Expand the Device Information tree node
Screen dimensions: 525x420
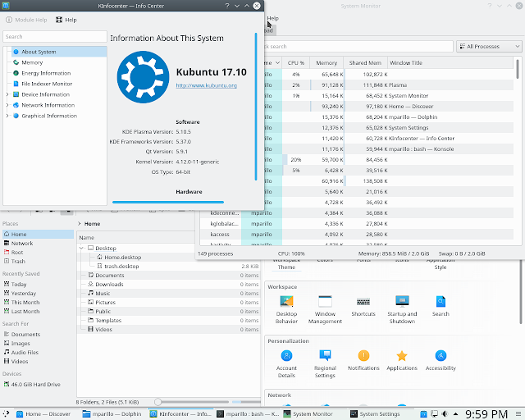click(7, 94)
